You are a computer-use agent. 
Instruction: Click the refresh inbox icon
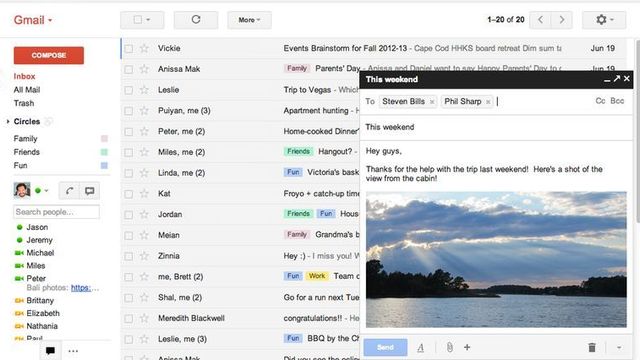[196, 20]
